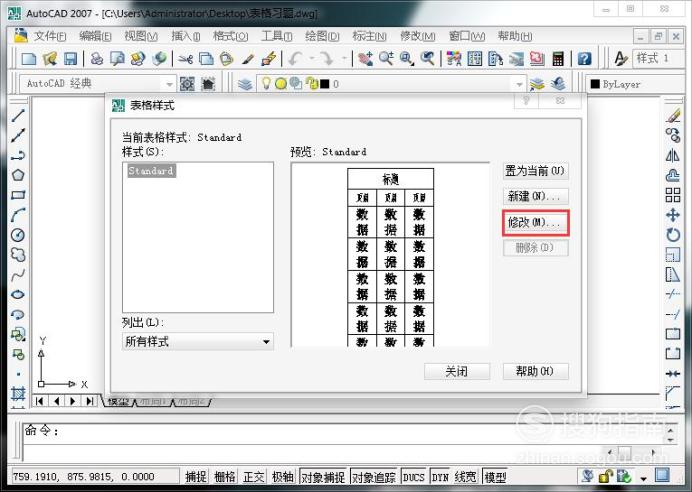Click the black layer color swatch
692x492 pixels.
[x=325, y=84]
